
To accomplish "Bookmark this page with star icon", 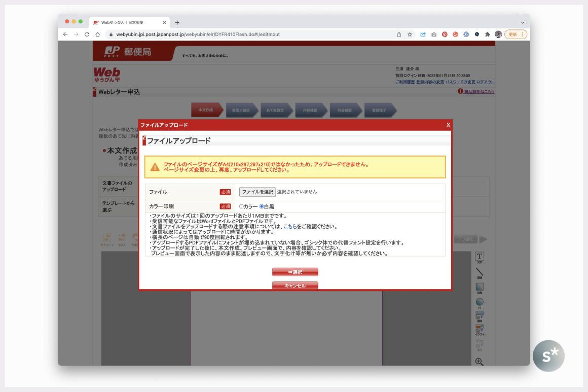I will (410, 34).
